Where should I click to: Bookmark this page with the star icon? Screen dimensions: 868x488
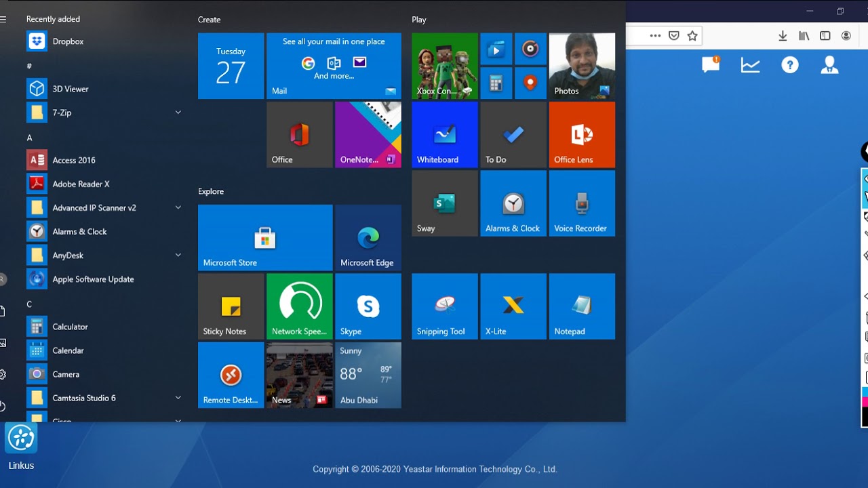[x=692, y=36]
